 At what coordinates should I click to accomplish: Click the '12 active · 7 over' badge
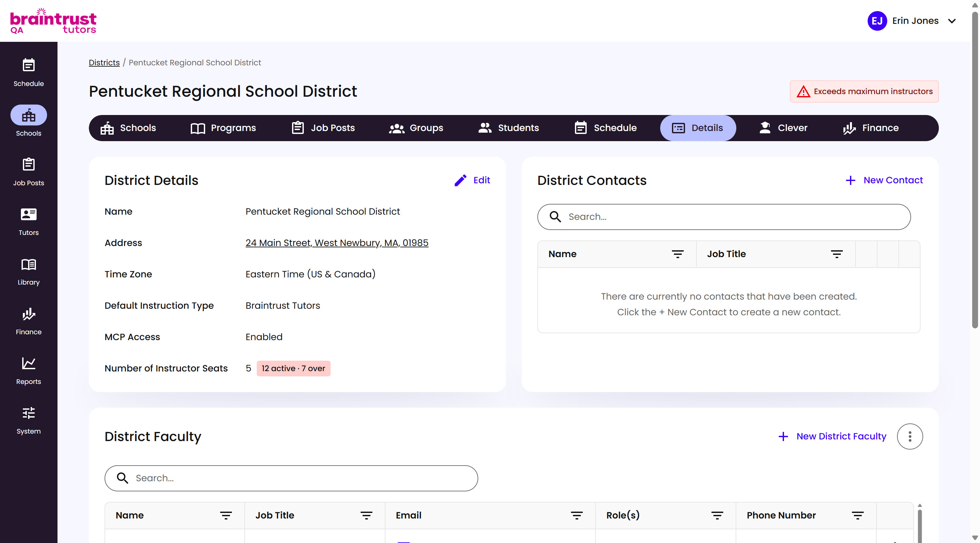tap(293, 368)
